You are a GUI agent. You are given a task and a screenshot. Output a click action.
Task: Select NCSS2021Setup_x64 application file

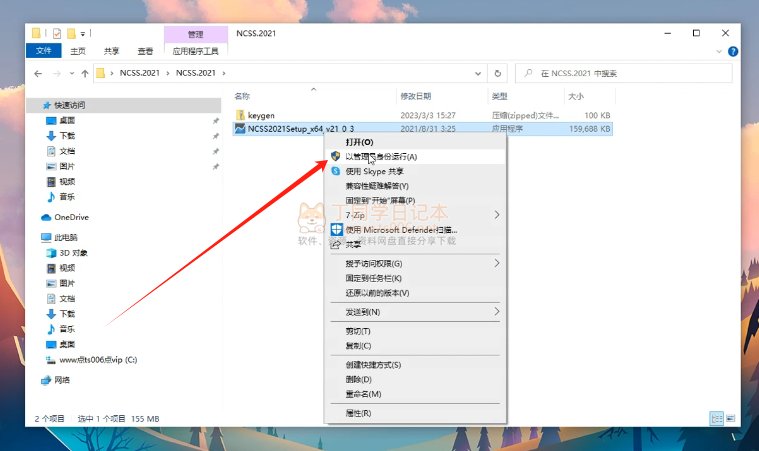tap(422, 129)
